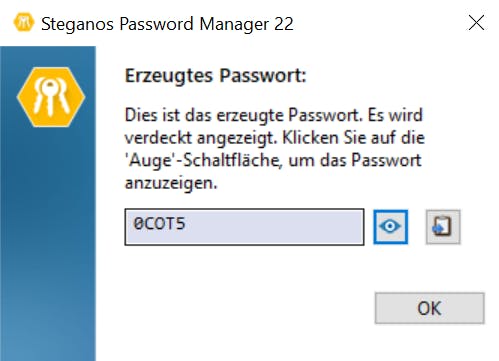
Task: Close the Steganos Password Manager dialog
Action: [x=476, y=23]
